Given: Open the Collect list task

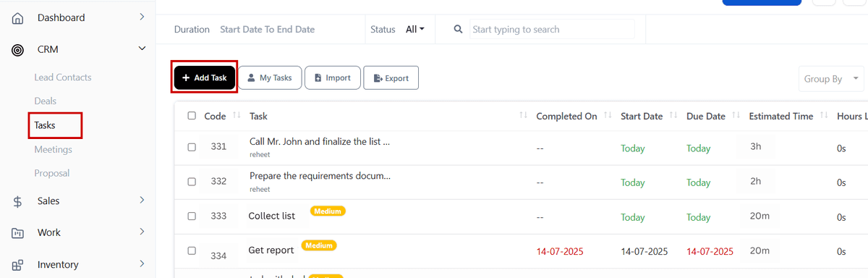Looking at the screenshot, I should pos(272,216).
